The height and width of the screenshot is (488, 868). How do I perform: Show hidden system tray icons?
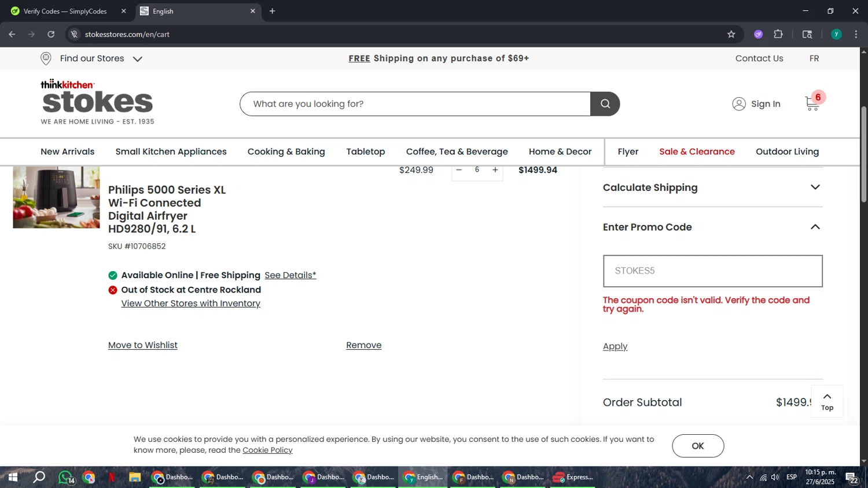pos(749,478)
